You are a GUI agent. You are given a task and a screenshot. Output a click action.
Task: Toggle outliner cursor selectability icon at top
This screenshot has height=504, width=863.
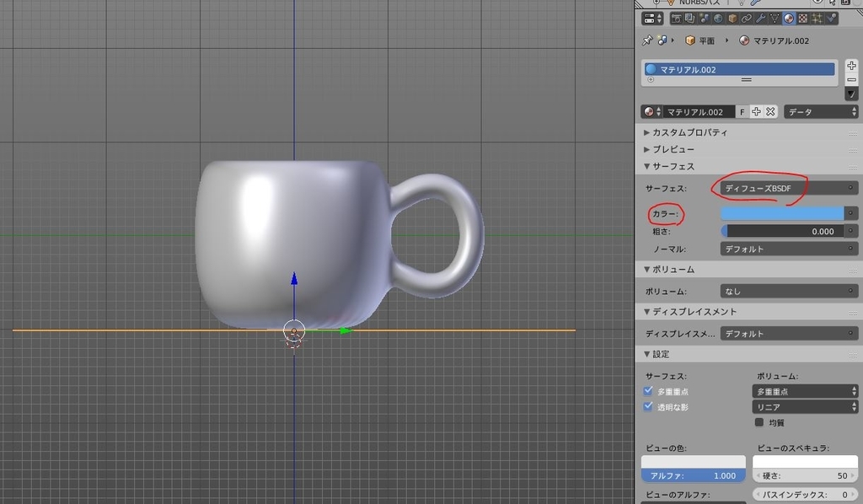(833, 3)
